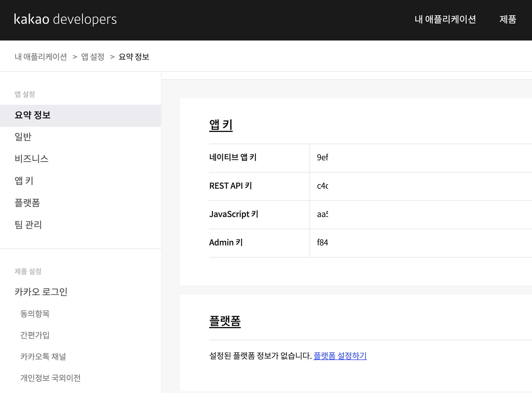Open 제품 in top navigation
This screenshot has height=393, width=532.
tap(508, 19)
